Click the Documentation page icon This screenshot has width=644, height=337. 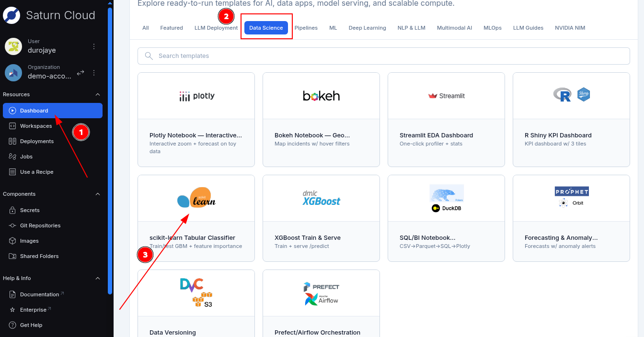point(12,294)
